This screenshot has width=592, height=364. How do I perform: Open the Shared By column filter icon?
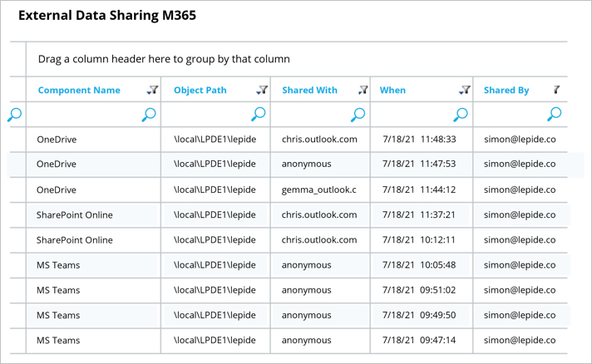point(556,90)
